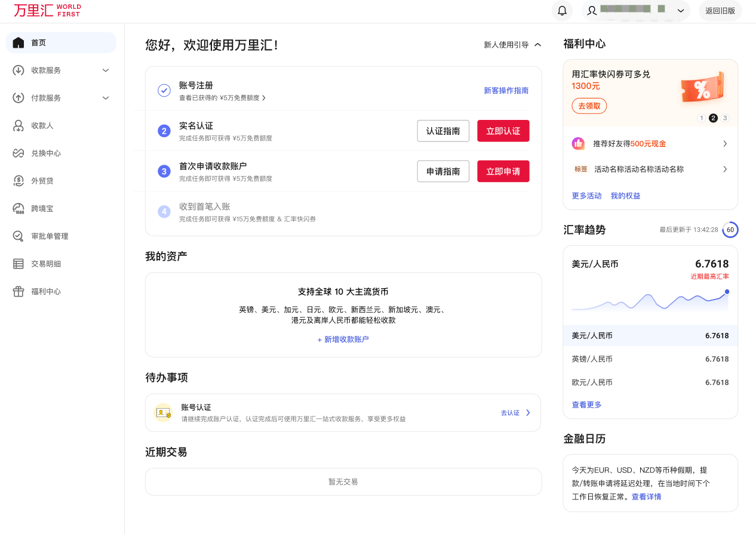
Task: Click the user profile avatar icon
Action: tap(592, 11)
